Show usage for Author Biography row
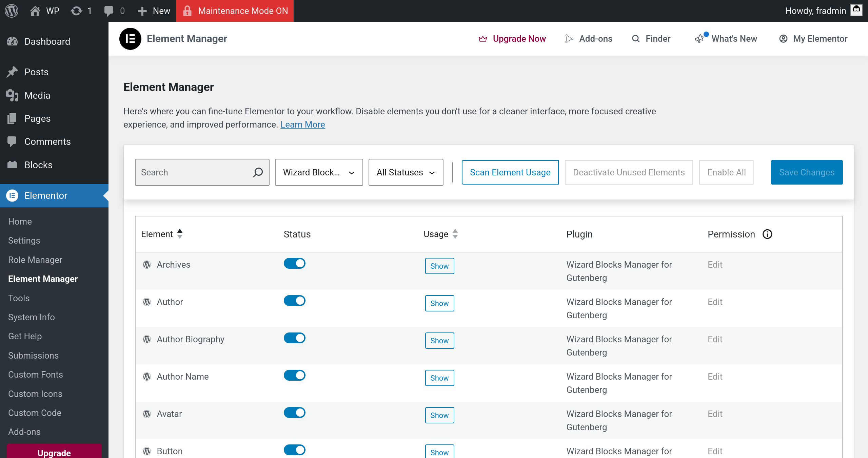The height and width of the screenshot is (458, 868). click(439, 341)
